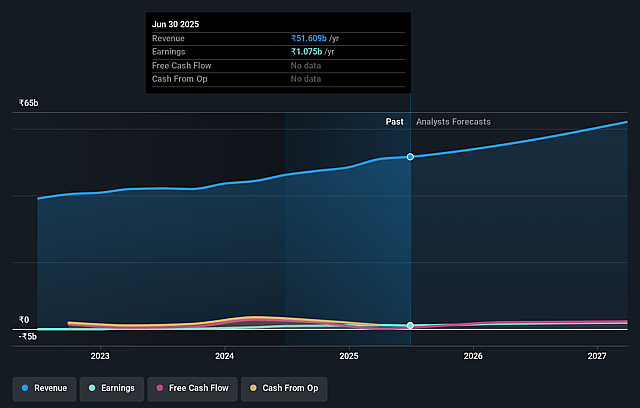Select the Revenue data point marker on the line
The width and height of the screenshot is (640, 408).
410,157
